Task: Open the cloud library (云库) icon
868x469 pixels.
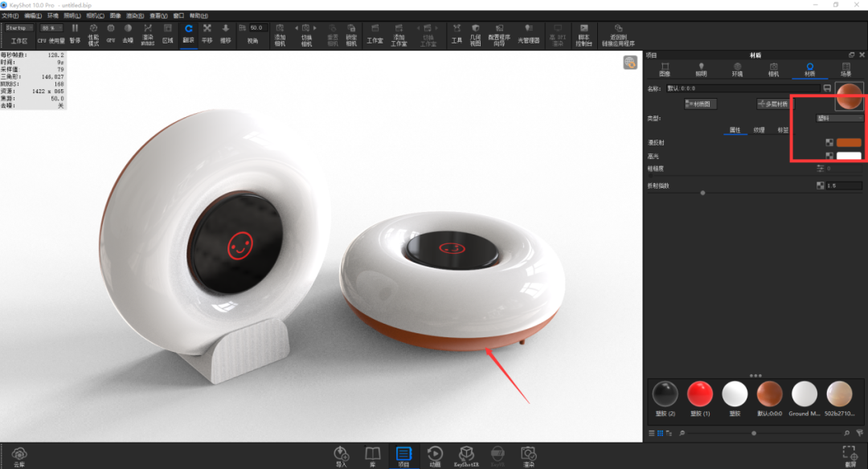Action: [x=19, y=456]
